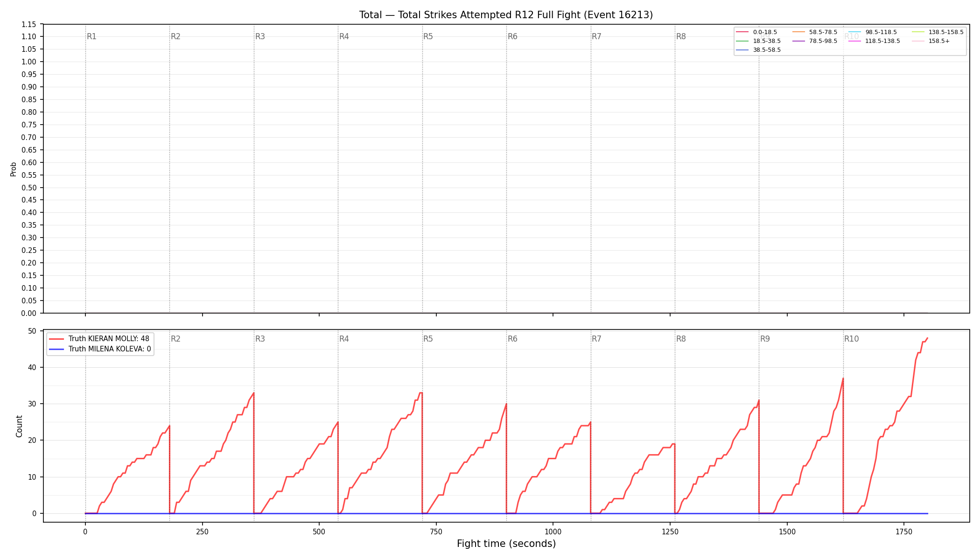Viewport: 980px width, 560px height.
Task: Select the 118.5-138.5 legend label
Action: pos(882,41)
